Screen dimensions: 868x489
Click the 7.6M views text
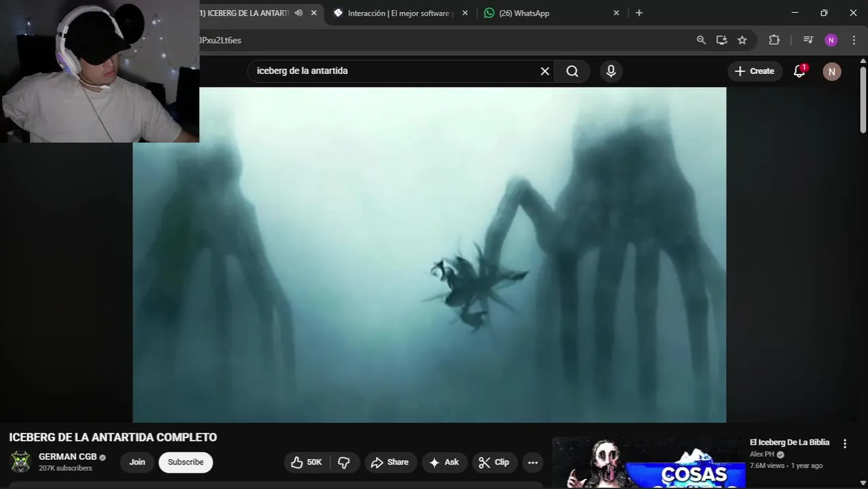[x=767, y=466]
